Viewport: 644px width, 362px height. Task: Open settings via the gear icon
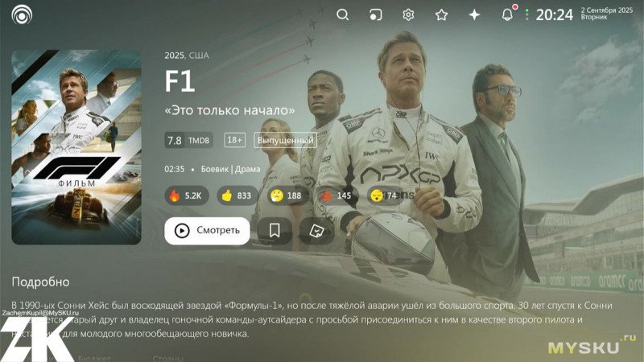[408, 15]
